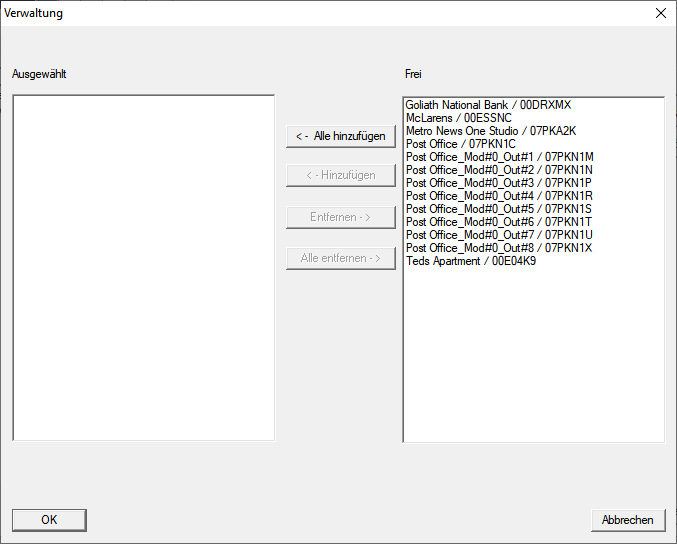The height and width of the screenshot is (544, 677).
Task: Close the Verwaltung dialog window
Action: pyautogui.click(x=660, y=13)
